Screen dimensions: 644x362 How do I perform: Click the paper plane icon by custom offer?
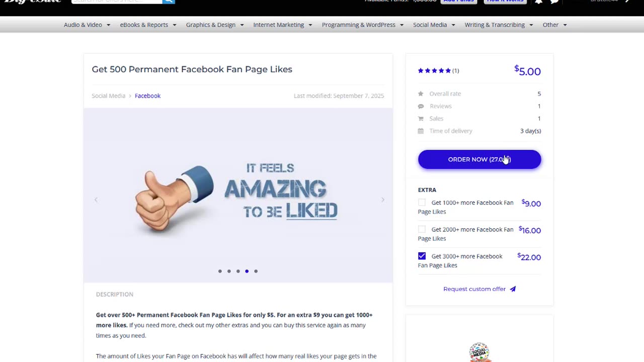click(513, 289)
